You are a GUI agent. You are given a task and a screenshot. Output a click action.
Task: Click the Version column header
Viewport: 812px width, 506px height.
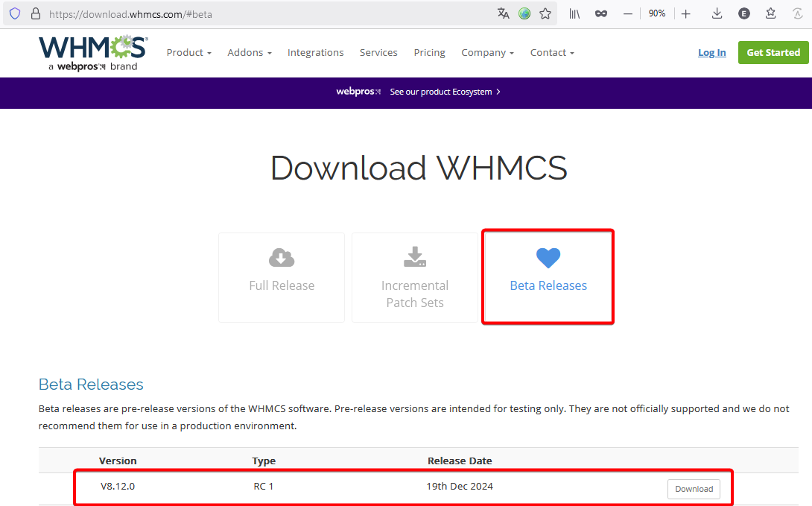pos(118,461)
